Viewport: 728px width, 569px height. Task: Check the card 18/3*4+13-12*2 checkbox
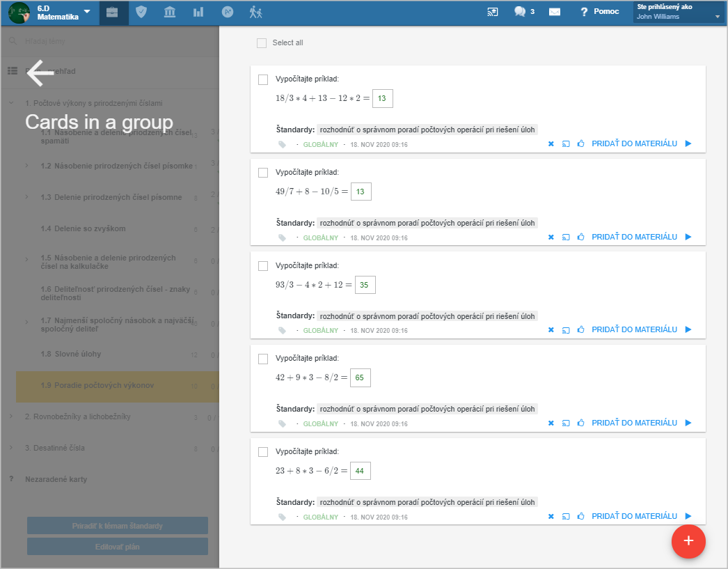[x=263, y=80]
